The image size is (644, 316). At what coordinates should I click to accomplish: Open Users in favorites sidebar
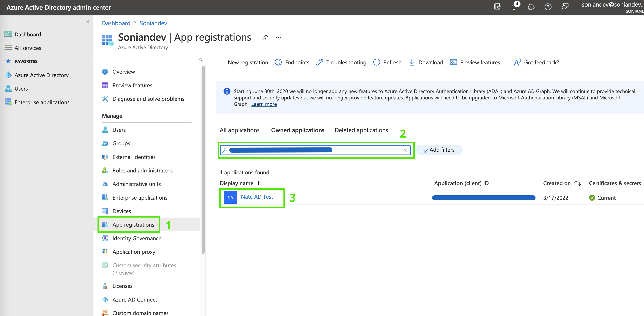[16, 88]
